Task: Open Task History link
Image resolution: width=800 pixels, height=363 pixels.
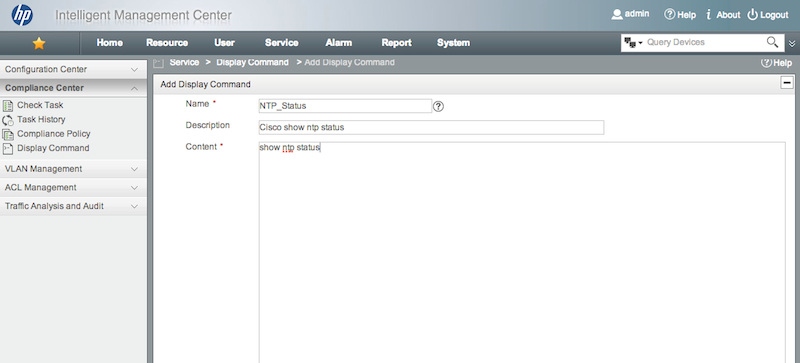Action: coord(41,119)
